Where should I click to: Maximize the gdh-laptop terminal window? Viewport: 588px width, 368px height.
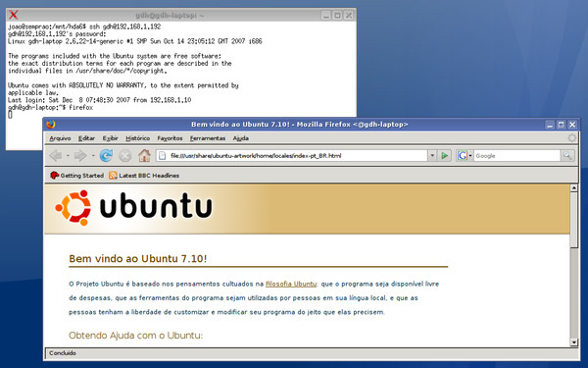pos(337,15)
